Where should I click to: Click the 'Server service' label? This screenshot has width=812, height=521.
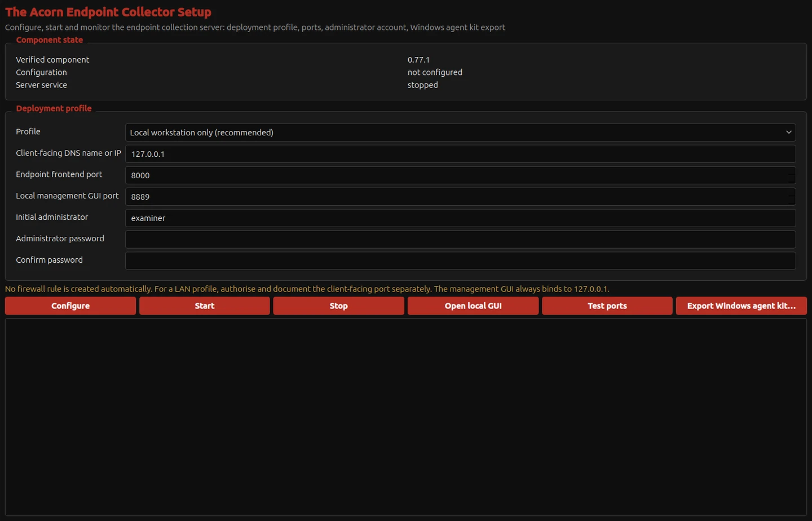click(41, 85)
